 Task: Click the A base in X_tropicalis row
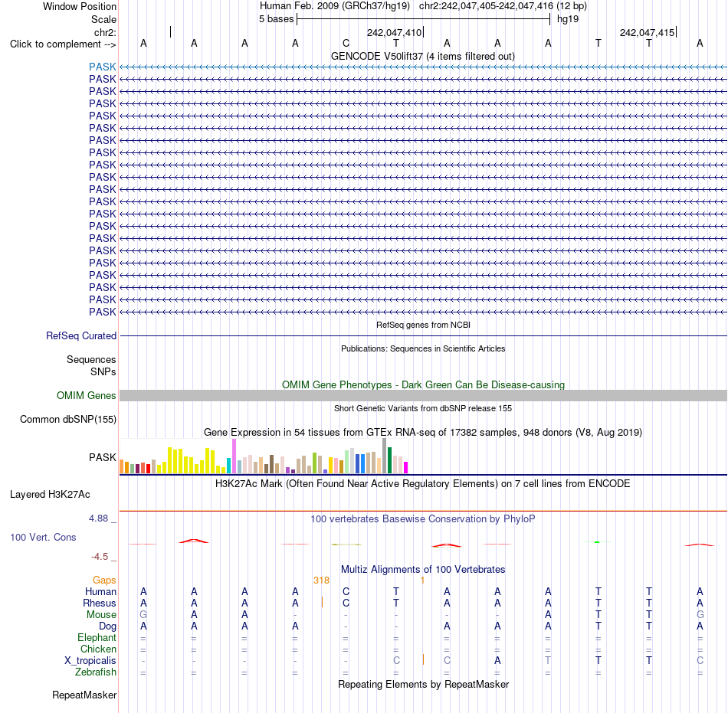coord(497,661)
